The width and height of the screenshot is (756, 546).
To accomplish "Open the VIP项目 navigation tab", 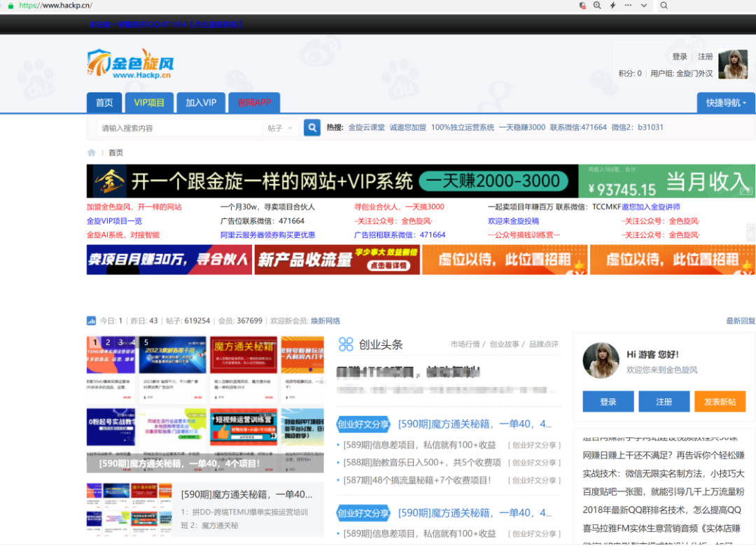I will tap(149, 102).
